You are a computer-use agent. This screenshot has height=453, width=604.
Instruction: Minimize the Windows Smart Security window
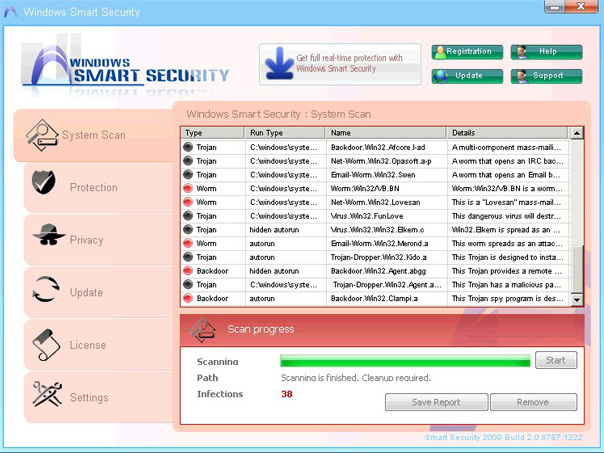(556, 7)
